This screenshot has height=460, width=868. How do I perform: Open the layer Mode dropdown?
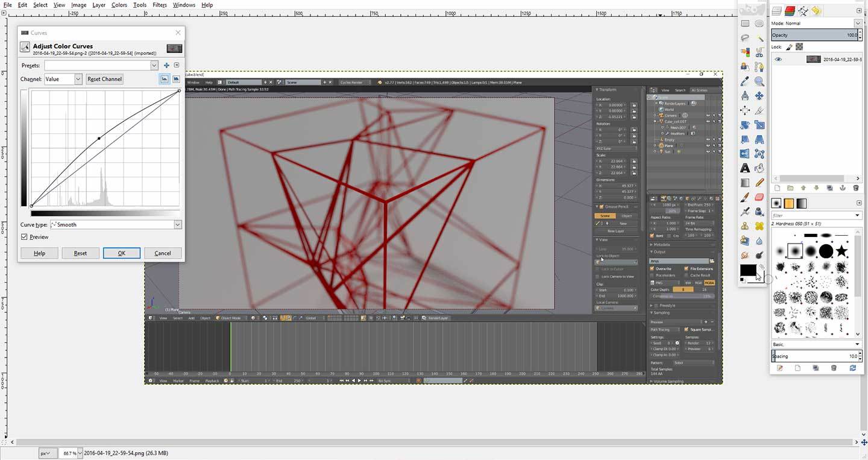tap(858, 23)
